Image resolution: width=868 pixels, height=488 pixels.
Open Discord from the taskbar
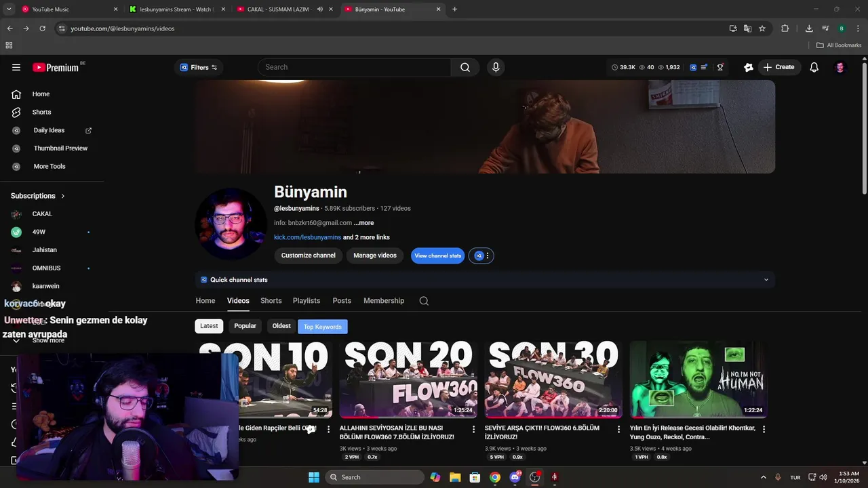coord(515,477)
